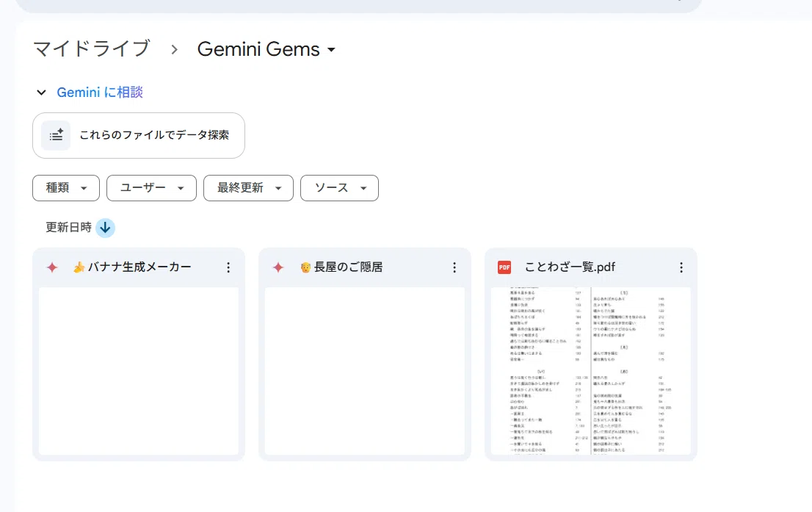Toggle sort direction arrow next to 更新日時
The image size is (812, 512).
pyautogui.click(x=105, y=228)
